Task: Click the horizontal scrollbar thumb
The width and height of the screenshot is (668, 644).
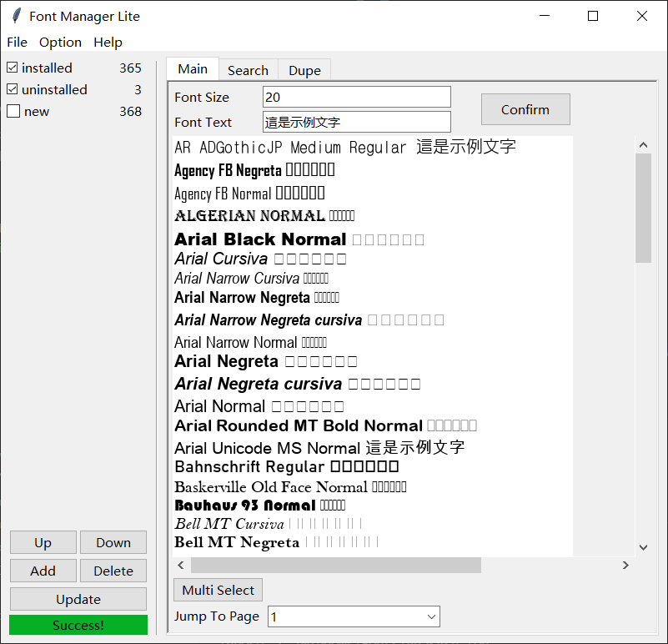Action: click(x=336, y=565)
